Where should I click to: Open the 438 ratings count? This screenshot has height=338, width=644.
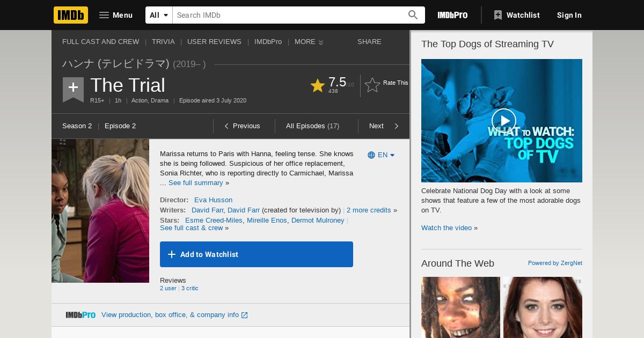[333, 91]
